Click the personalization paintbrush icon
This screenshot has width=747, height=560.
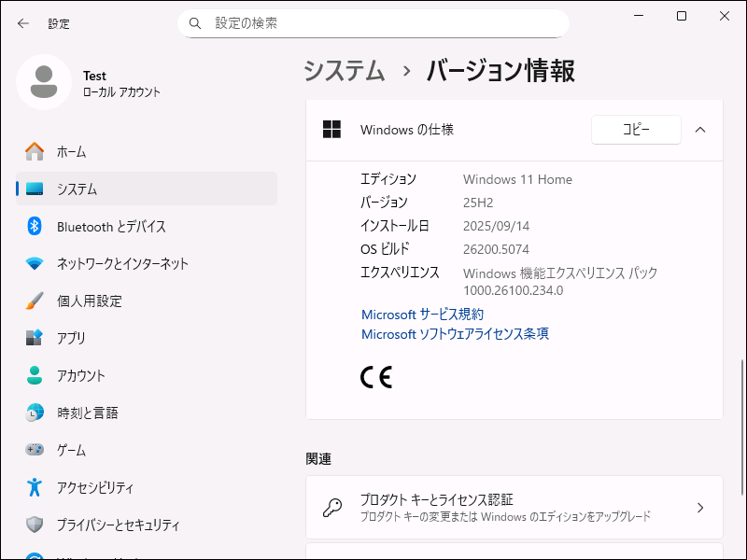coord(35,301)
